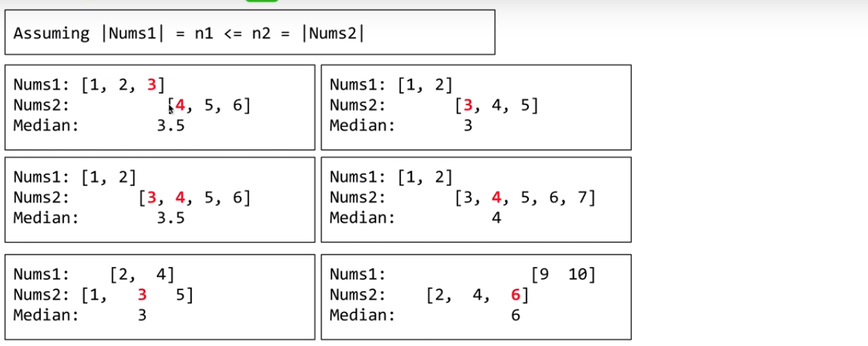Click the red 3 between 1 and 5
Viewport: 868px width, 346px height.
click(142, 295)
